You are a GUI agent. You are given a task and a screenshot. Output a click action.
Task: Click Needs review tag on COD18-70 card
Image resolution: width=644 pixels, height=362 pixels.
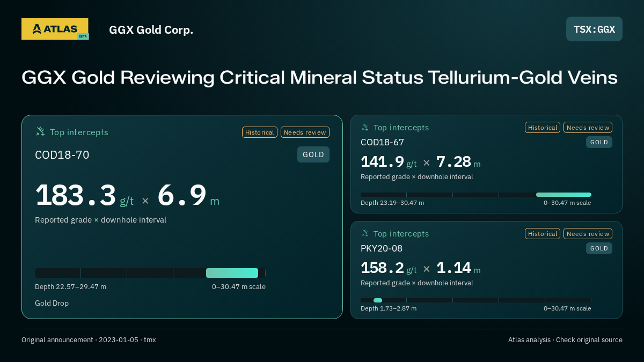pyautogui.click(x=305, y=132)
